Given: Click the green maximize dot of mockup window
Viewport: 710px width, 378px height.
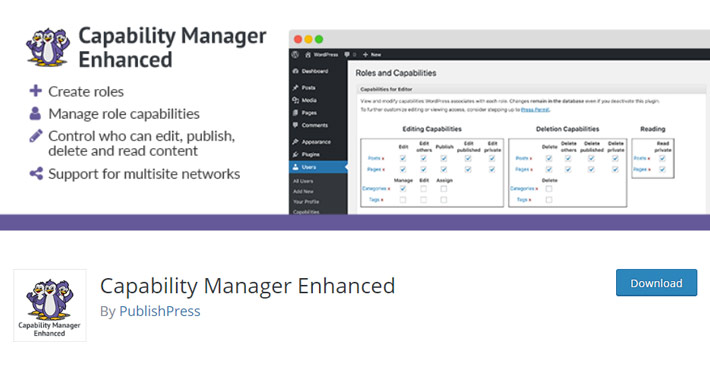Looking at the screenshot, I should pyautogui.click(x=319, y=39).
